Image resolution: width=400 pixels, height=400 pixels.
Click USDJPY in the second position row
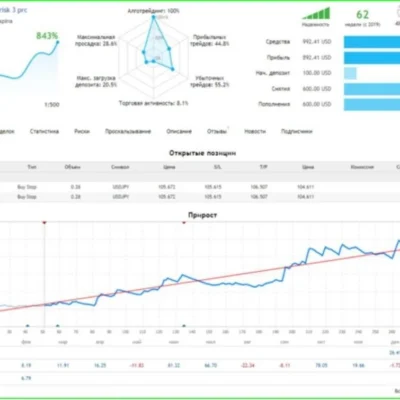pos(121,197)
